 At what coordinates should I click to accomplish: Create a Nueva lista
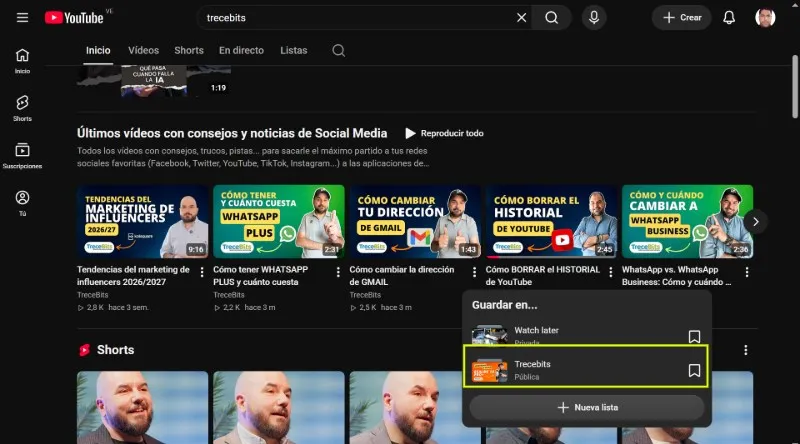tap(587, 408)
